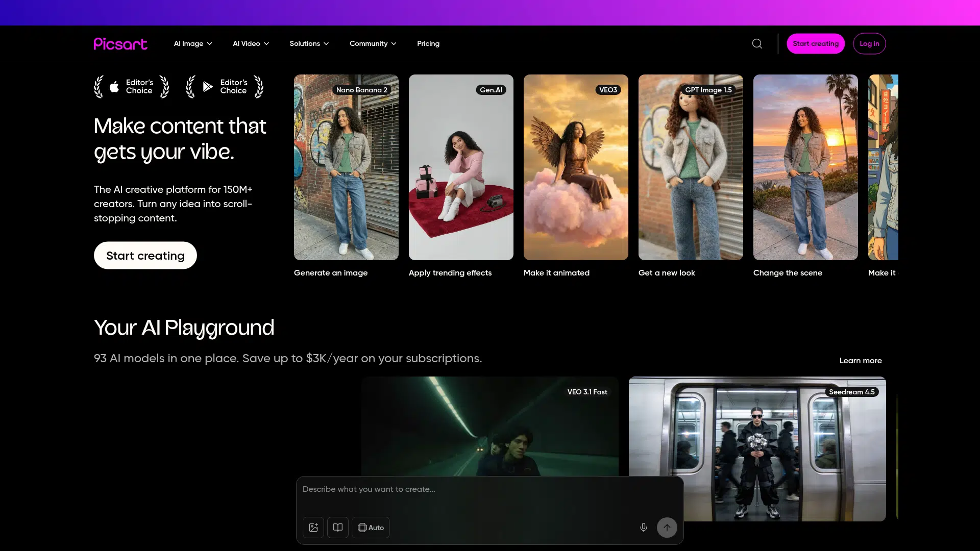Go to the Pricing page
Viewport: 980px width, 551px height.
click(x=428, y=44)
